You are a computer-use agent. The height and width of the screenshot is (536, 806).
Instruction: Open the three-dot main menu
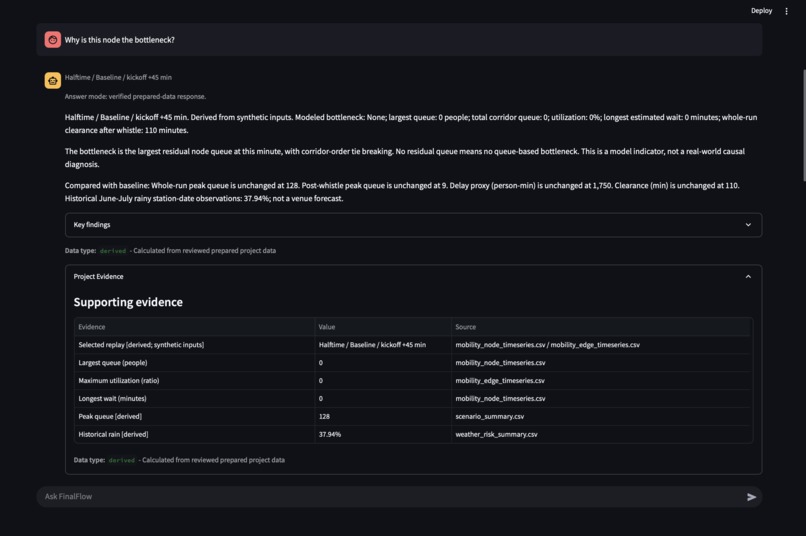pyautogui.click(x=786, y=11)
